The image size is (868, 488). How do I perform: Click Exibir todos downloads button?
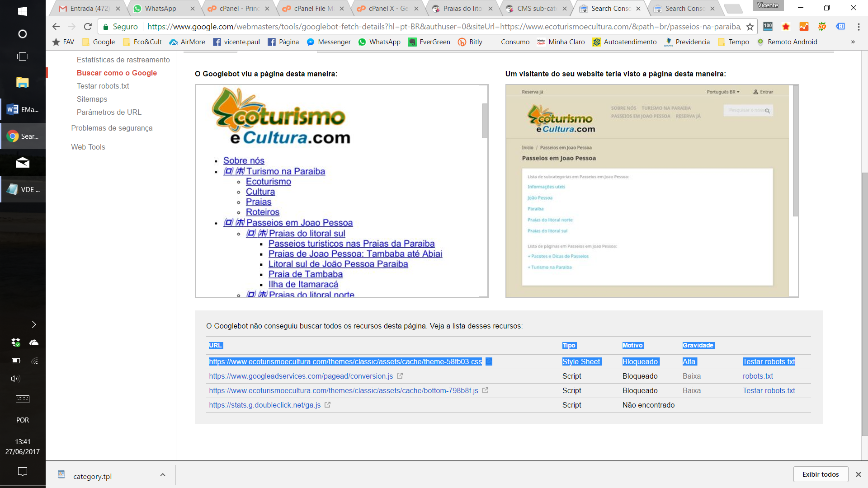point(820,474)
